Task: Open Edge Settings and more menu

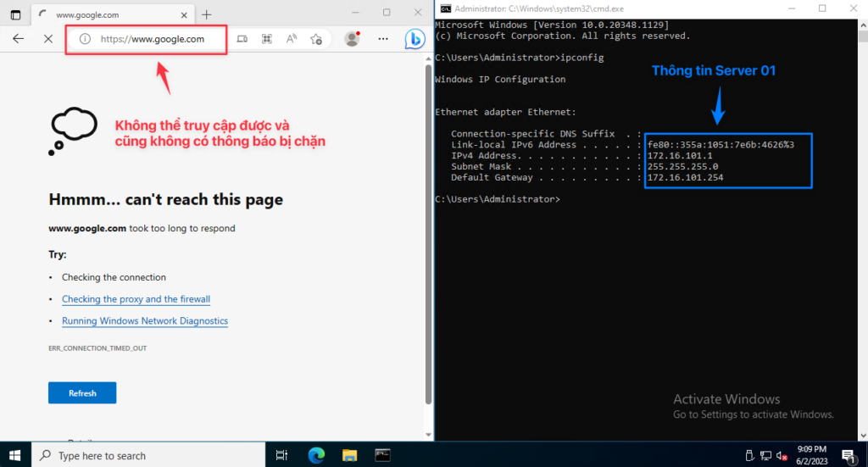Action: tap(383, 39)
